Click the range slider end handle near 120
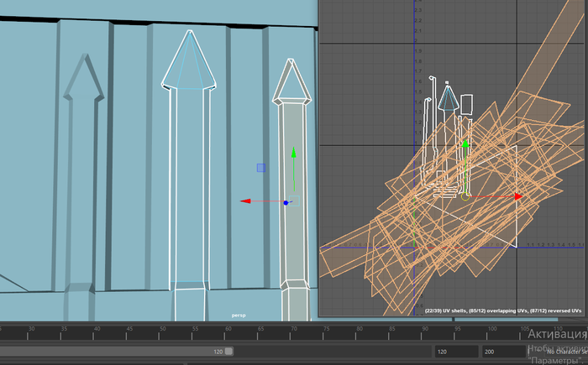This screenshot has width=588, height=365. [x=229, y=352]
